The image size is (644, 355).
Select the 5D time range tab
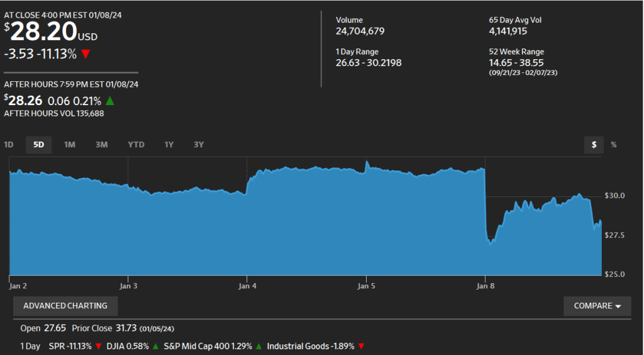[38, 145]
